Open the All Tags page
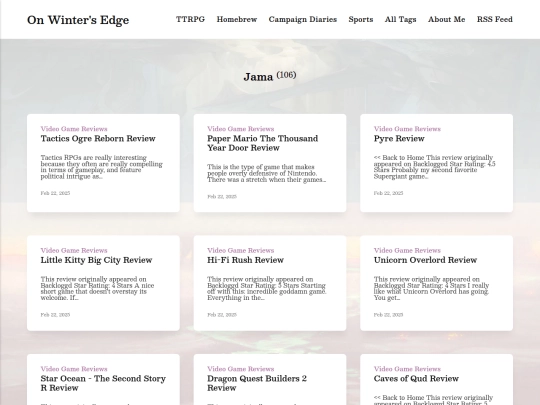This screenshot has height=405, width=540. [401, 19]
